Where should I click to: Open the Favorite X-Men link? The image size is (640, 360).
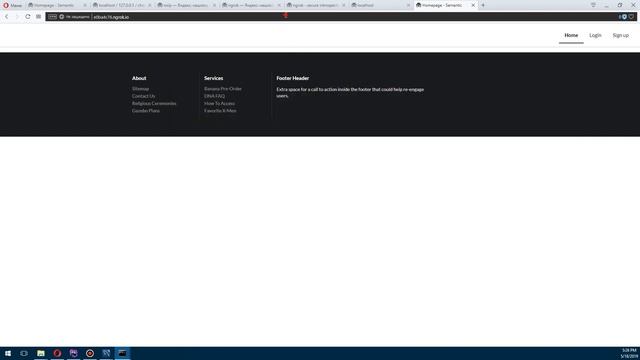tap(220, 111)
